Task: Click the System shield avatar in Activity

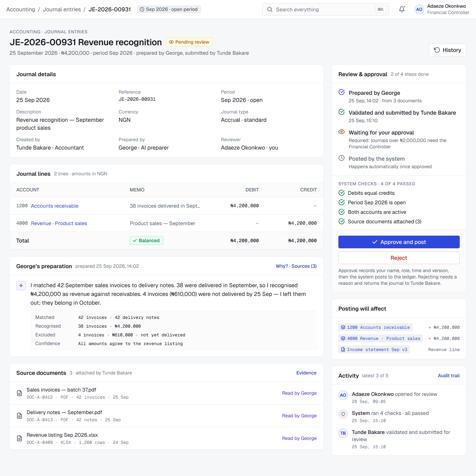Action: tap(343, 414)
